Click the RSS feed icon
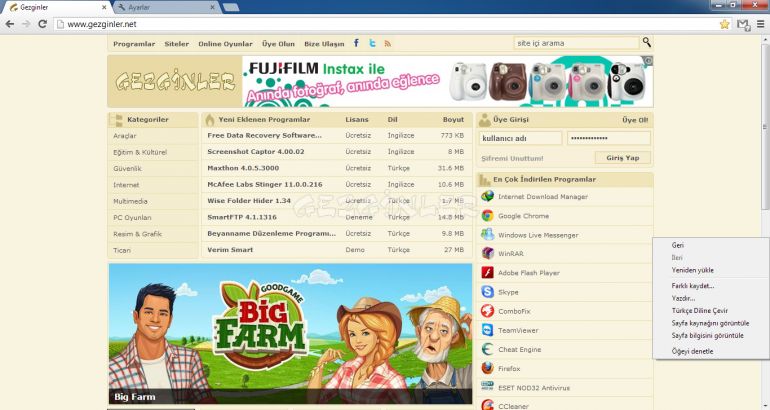Screen dimensions: 770x410 click(388, 44)
